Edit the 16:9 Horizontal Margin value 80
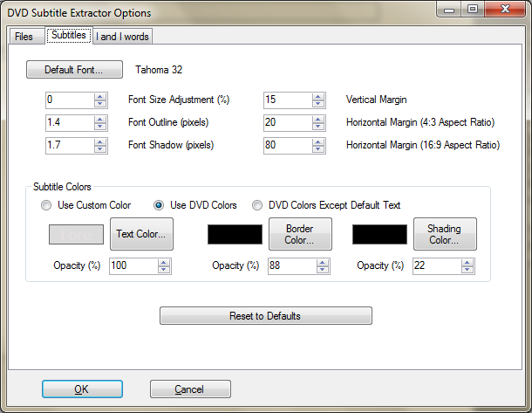The width and height of the screenshot is (532, 413). 288,146
